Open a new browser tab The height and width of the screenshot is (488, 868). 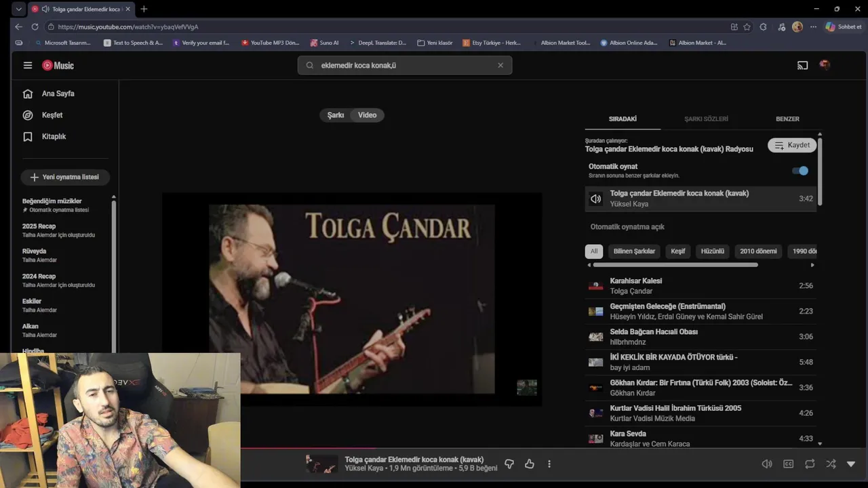point(144,9)
